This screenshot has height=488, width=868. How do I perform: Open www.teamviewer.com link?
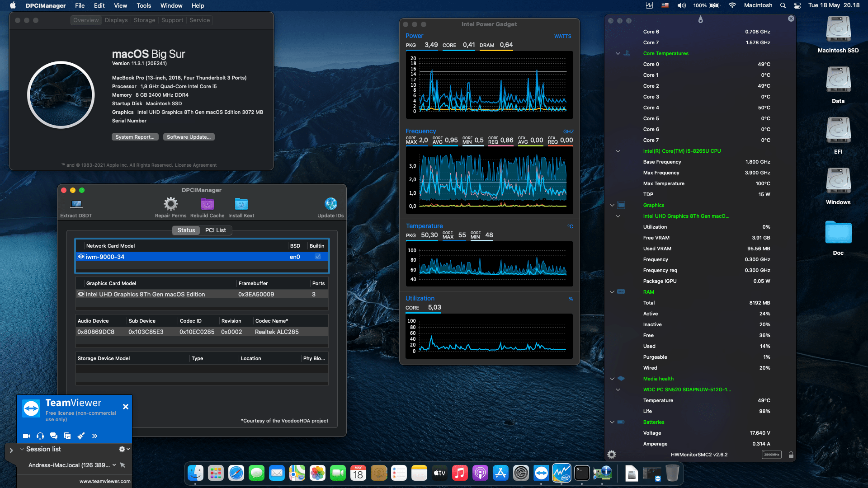(105, 481)
